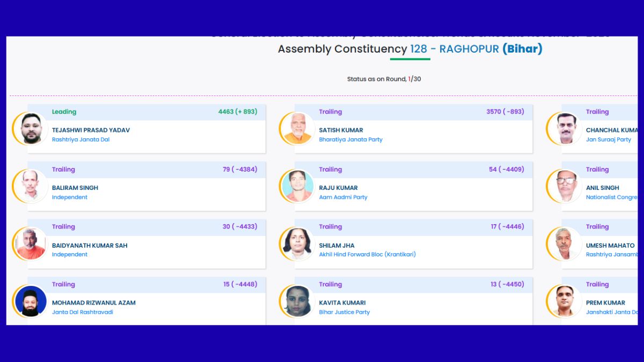Click the Bihar Justice Party label
644x362 pixels.
click(x=344, y=312)
